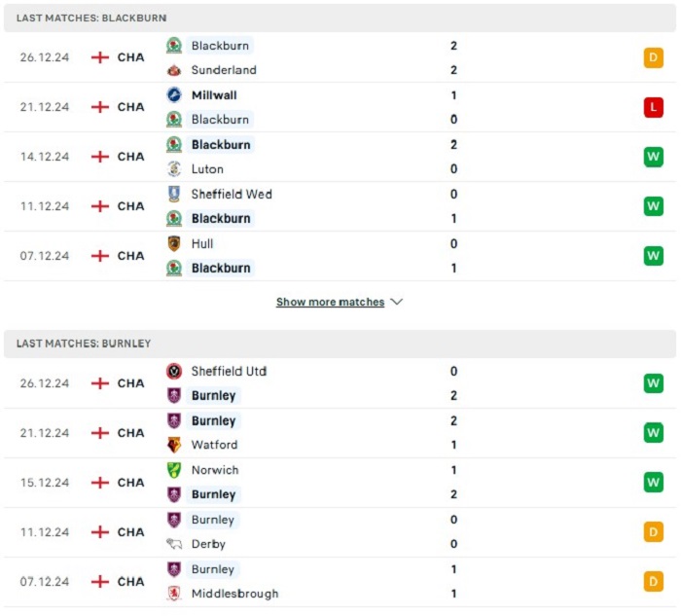Open the Show more matches link
This screenshot has height=616, width=681.
330,302
